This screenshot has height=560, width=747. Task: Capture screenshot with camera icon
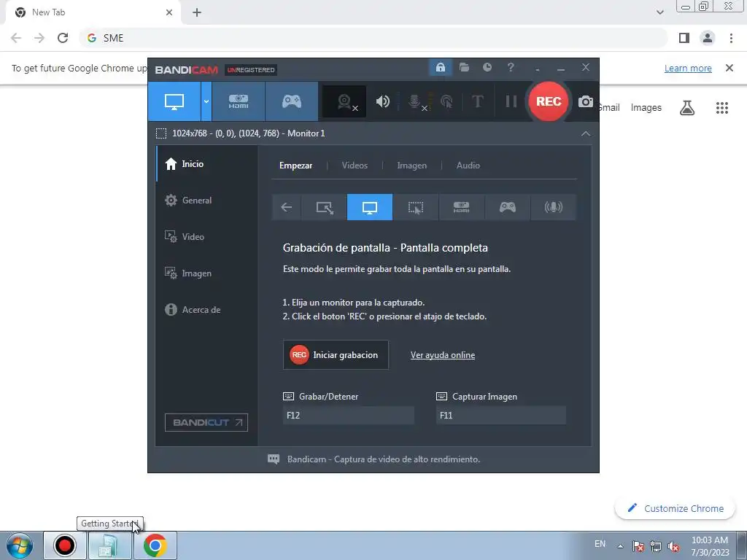pyautogui.click(x=586, y=101)
